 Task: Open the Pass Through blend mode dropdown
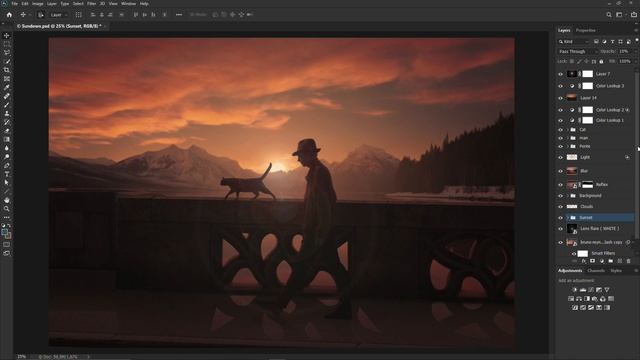click(577, 51)
